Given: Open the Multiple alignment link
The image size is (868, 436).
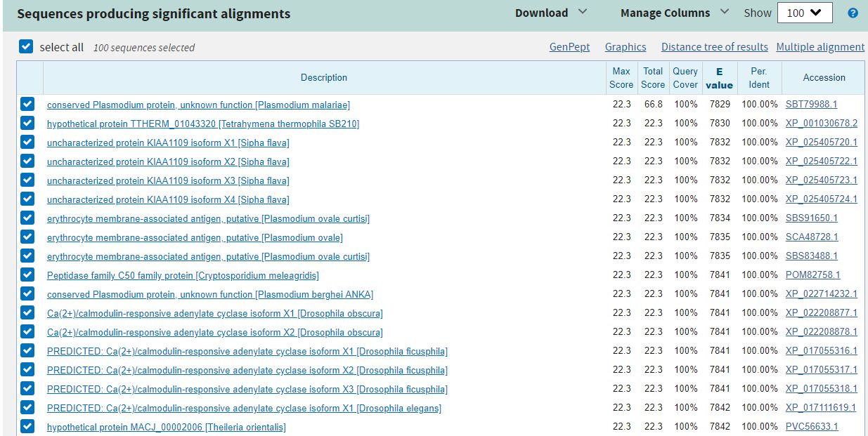Looking at the screenshot, I should coord(820,47).
